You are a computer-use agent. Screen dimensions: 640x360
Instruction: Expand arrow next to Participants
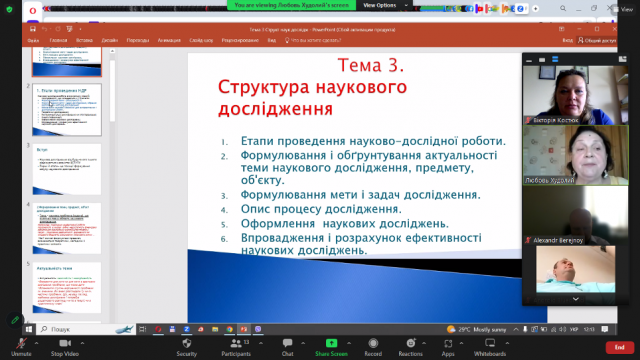coord(261,343)
